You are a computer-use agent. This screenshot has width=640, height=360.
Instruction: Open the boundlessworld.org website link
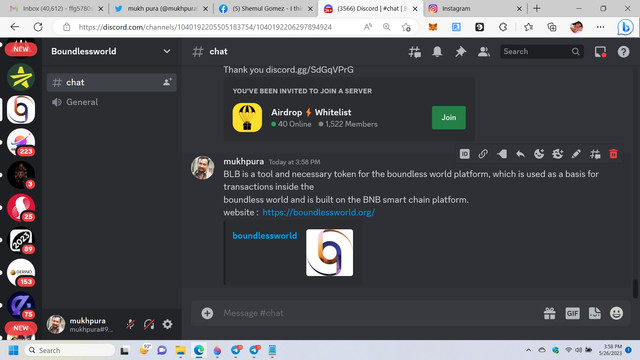pos(318,212)
